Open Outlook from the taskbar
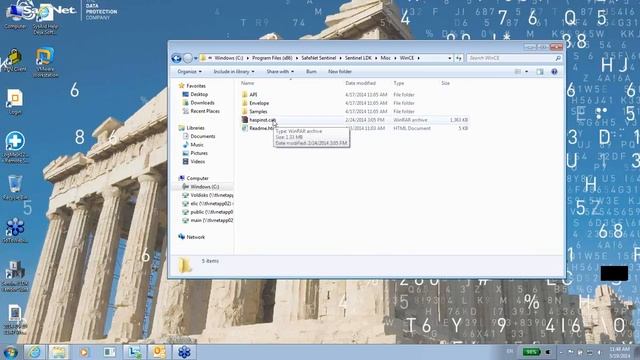 pyautogui.click(x=159, y=352)
